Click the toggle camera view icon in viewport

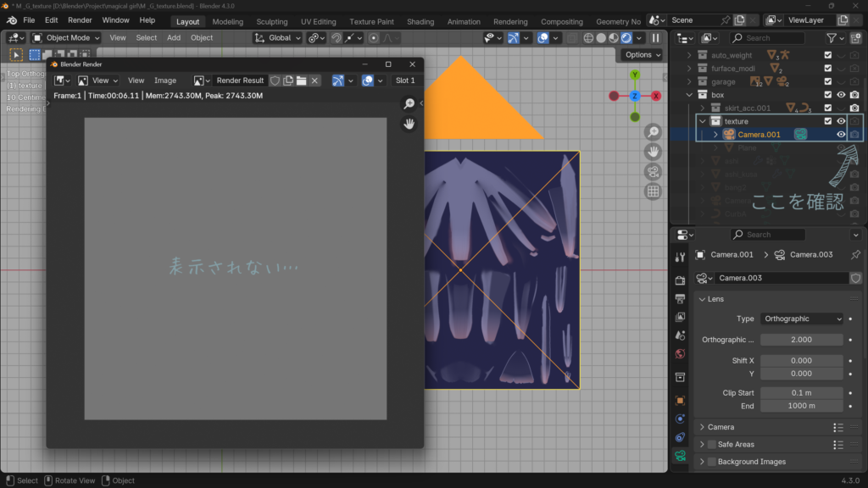(x=653, y=172)
